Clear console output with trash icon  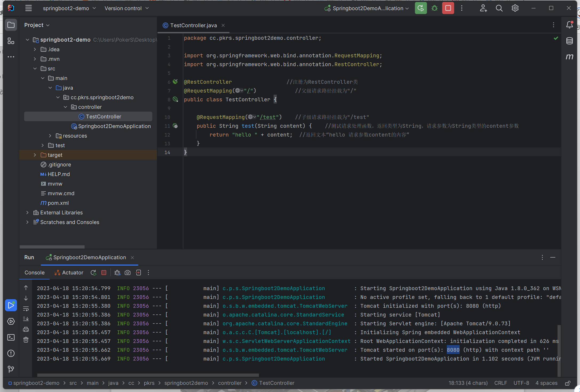pos(26,340)
